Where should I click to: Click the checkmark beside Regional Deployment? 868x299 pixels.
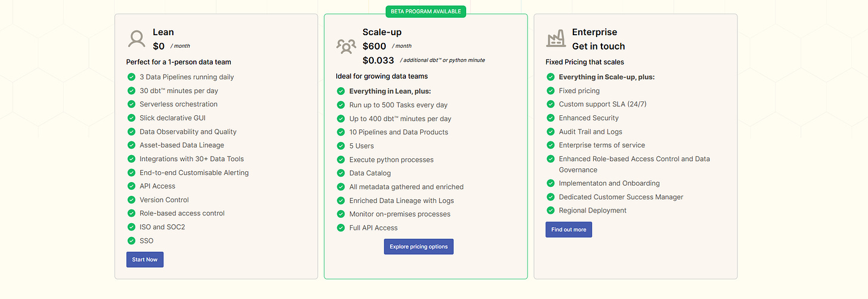(x=551, y=210)
